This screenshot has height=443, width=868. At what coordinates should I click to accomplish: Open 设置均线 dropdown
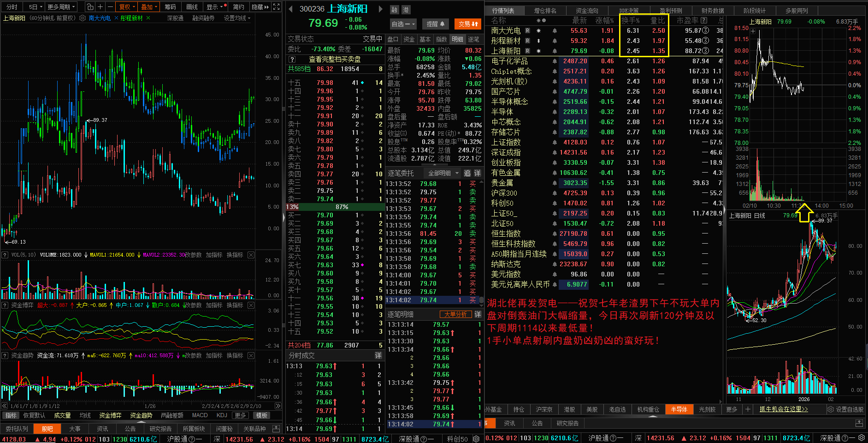pos(237,18)
